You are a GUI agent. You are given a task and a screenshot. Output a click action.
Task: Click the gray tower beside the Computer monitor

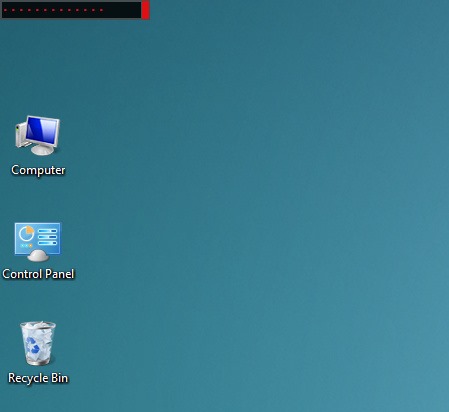click(21, 135)
